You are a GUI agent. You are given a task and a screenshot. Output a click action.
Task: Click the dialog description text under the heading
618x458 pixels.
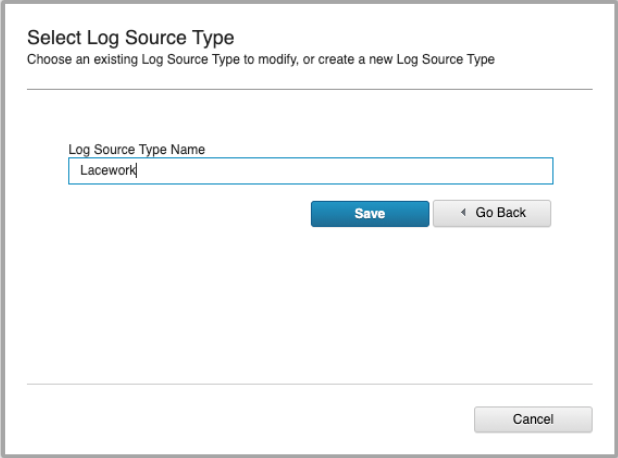[260, 60]
